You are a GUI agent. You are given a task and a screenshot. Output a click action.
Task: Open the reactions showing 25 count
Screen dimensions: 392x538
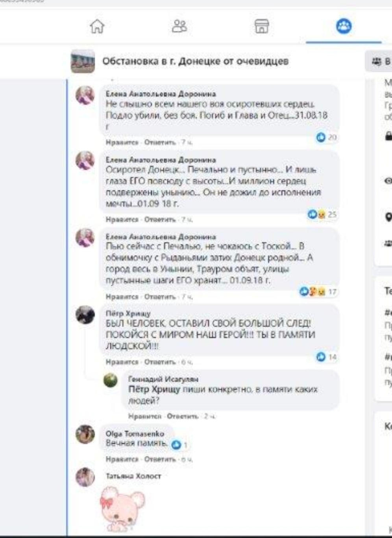pyautogui.click(x=322, y=214)
